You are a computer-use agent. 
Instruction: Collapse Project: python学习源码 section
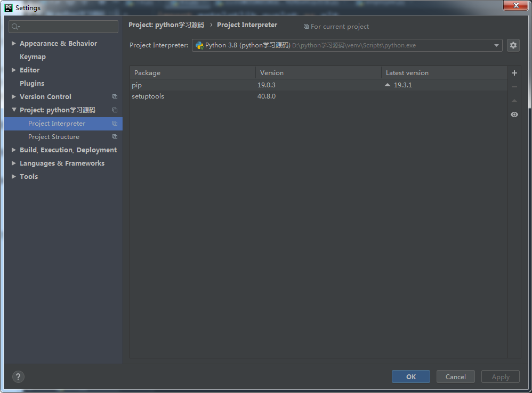tap(14, 110)
